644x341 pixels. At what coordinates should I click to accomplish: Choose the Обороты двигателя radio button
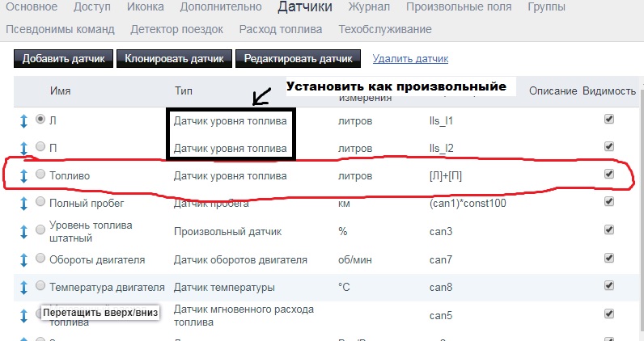40,259
